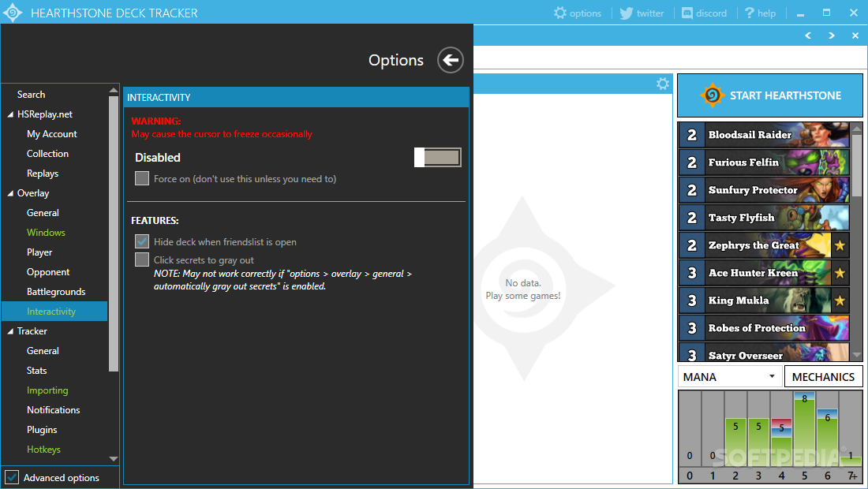Open Hotkeys settings
The width and height of the screenshot is (868, 489).
[43, 450]
